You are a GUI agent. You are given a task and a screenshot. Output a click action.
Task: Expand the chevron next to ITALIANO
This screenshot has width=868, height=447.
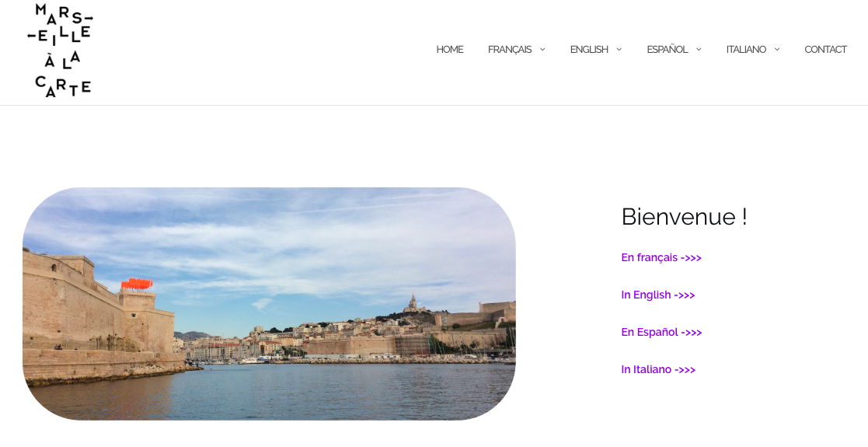[x=777, y=49]
